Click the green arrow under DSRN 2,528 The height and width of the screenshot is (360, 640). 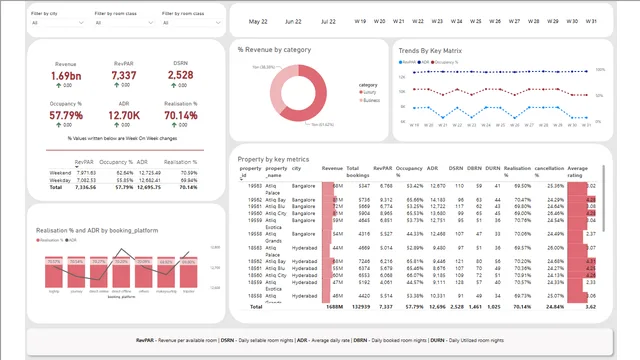[x=174, y=85]
